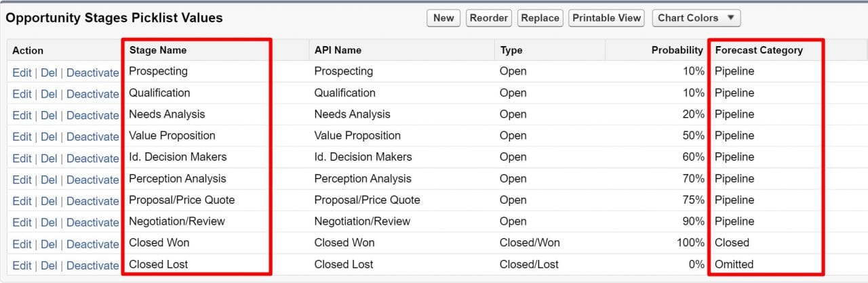Click the Reorder button
The image size is (868, 283).
pos(489,18)
